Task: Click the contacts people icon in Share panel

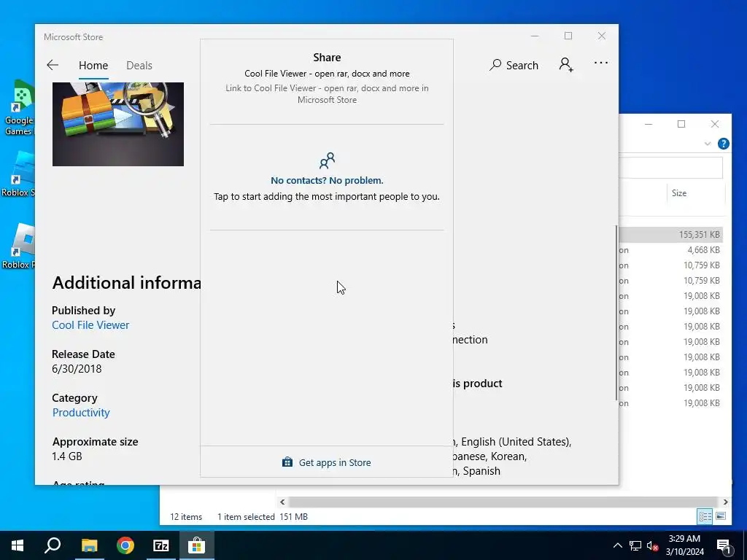Action: click(327, 161)
